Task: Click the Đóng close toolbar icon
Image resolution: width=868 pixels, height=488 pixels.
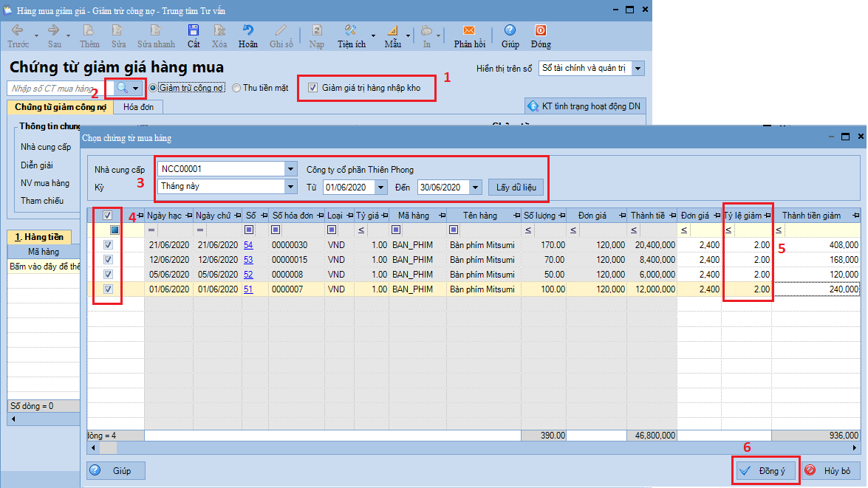Action: coord(540,30)
